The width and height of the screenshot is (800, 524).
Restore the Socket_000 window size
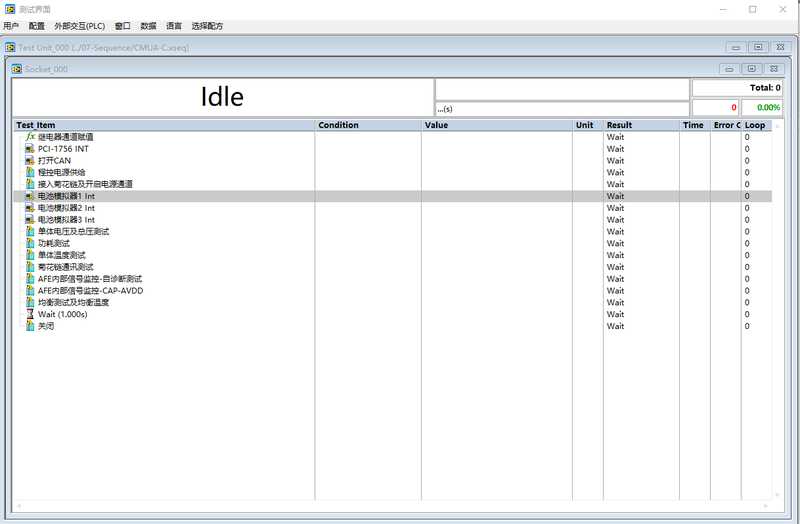[x=752, y=69]
